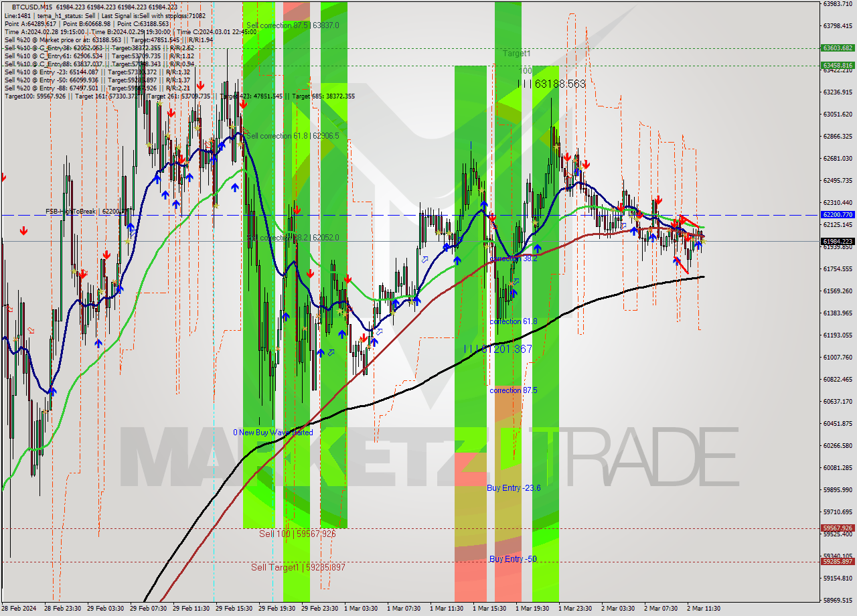
Task: Select the 61383.965 price axis value
Action: pyautogui.click(x=838, y=313)
